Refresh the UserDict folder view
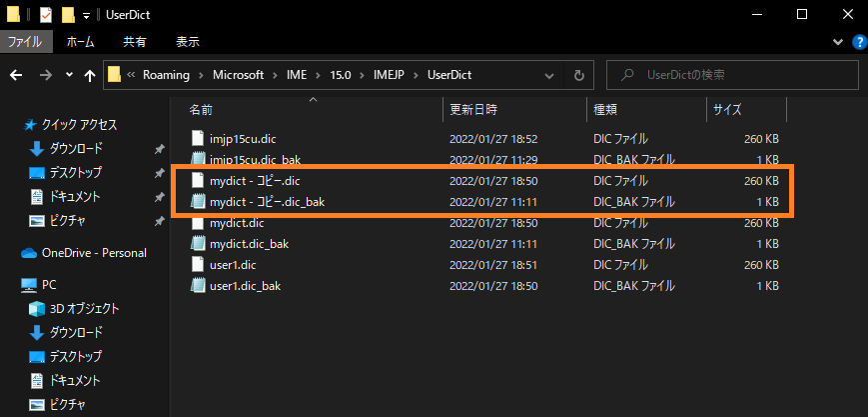The height and width of the screenshot is (417, 868). point(579,75)
